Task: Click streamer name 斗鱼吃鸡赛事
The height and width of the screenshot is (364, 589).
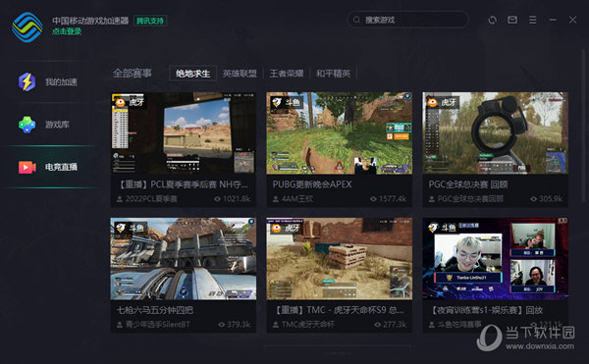Action: pyautogui.click(x=459, y=324)
